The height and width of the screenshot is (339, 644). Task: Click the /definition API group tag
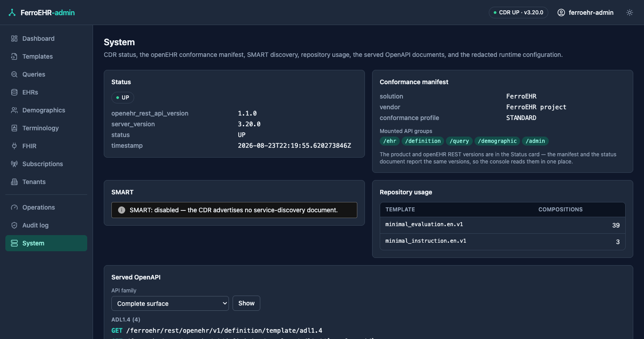coord(423,141)
